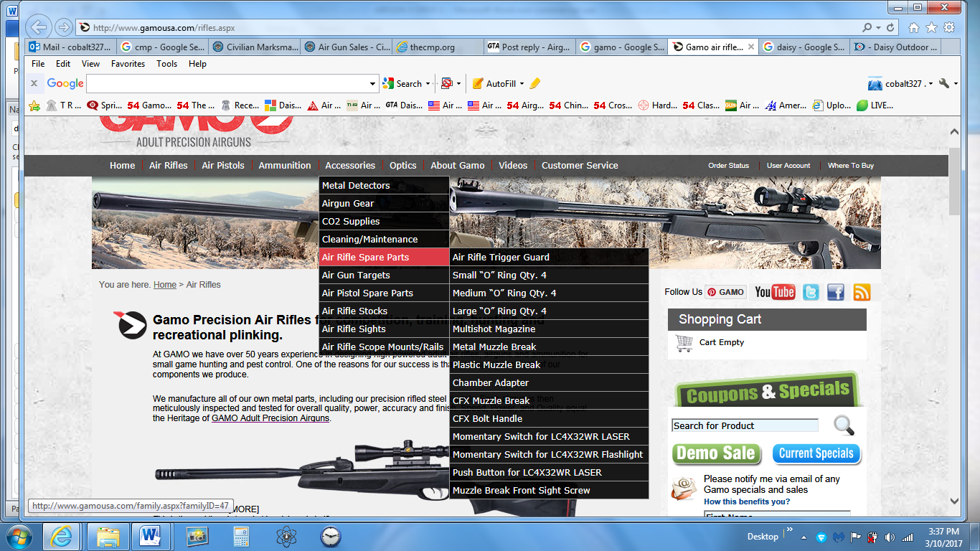Image resolution: width=980 pixels, height=551 pixels.
Task: Open the Windows Start button
Action: [x=19, y=536]
